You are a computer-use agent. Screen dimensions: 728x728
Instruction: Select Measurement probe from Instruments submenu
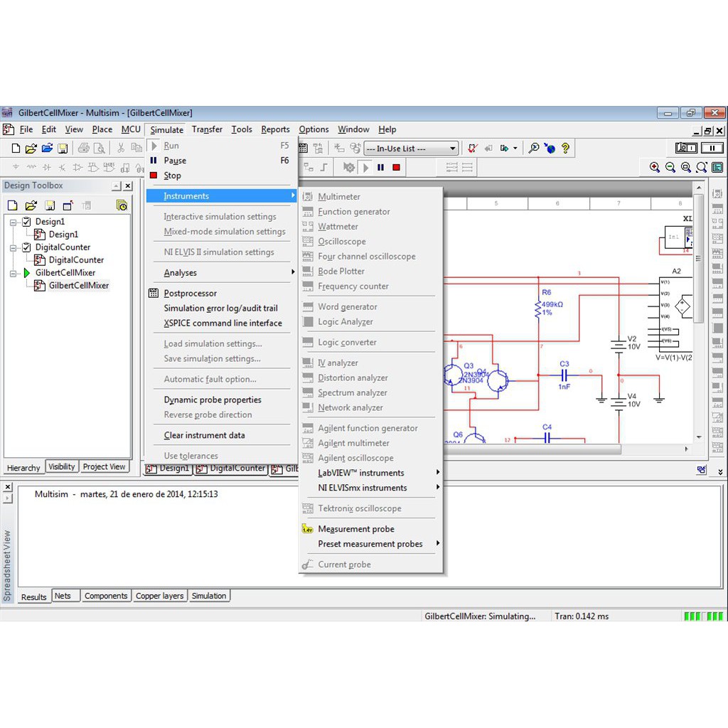coord(355,529)
